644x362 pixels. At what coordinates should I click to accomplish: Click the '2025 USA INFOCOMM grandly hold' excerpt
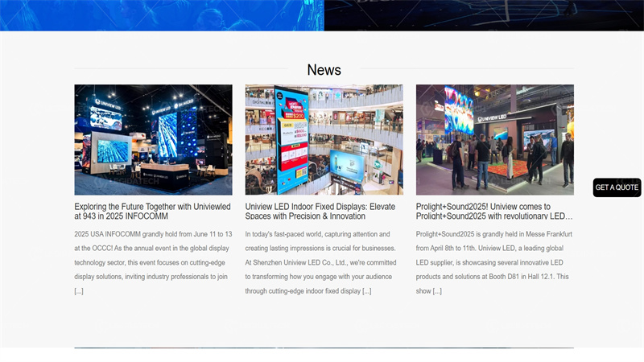coord(153,262)
